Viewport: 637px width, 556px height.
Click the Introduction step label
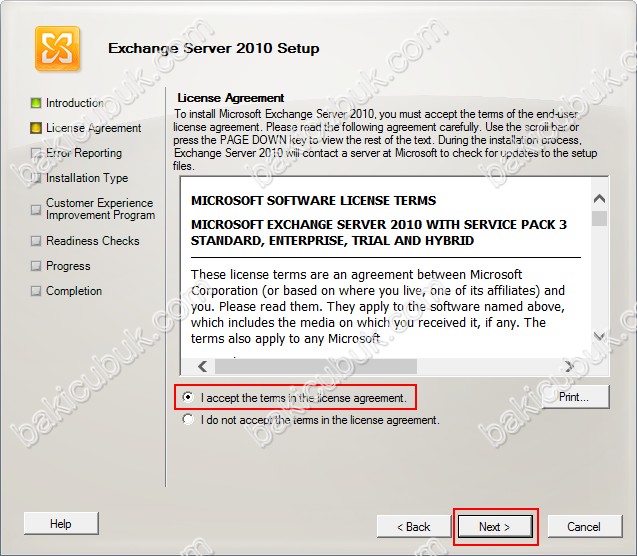[75, 103]
